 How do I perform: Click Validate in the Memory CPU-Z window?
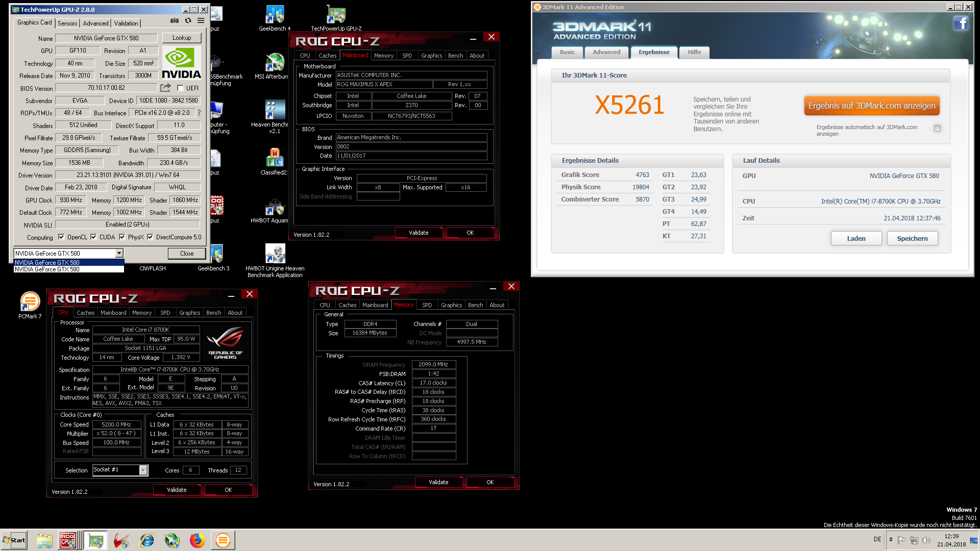pyautogui.click(x=438, y=482)
